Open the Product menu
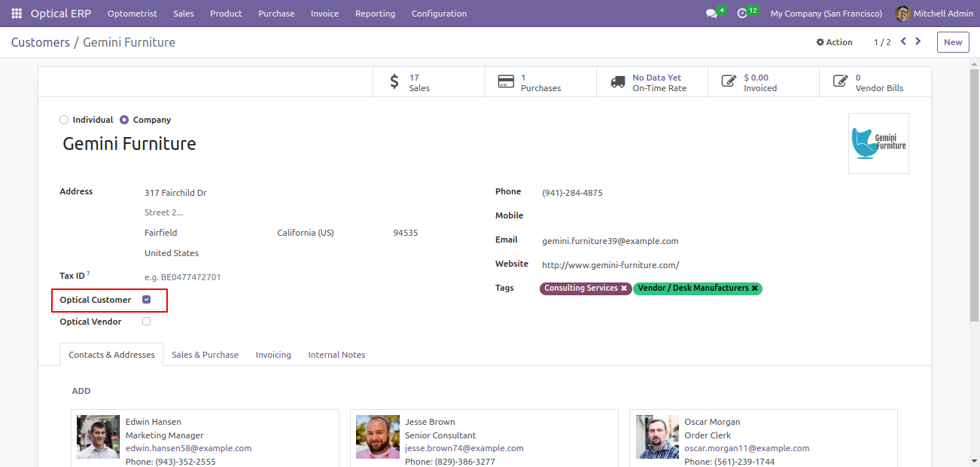The image size is (980, 467). (226, 14)
